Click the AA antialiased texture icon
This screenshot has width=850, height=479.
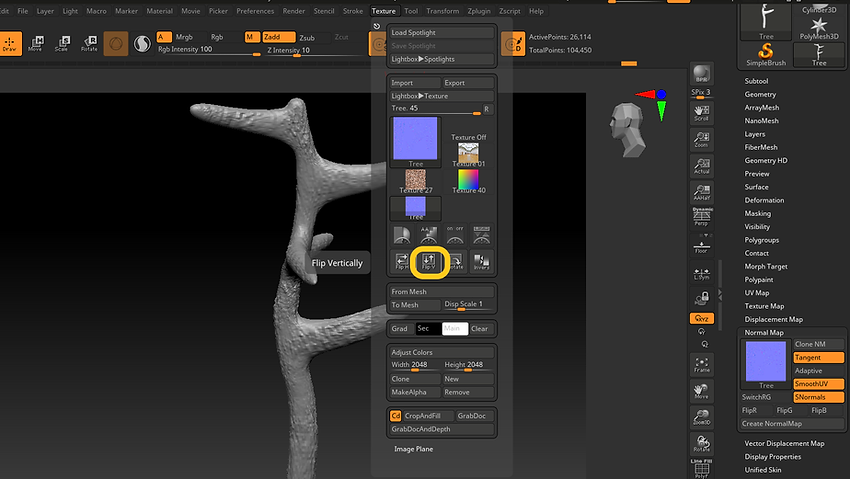pos(428,235)
